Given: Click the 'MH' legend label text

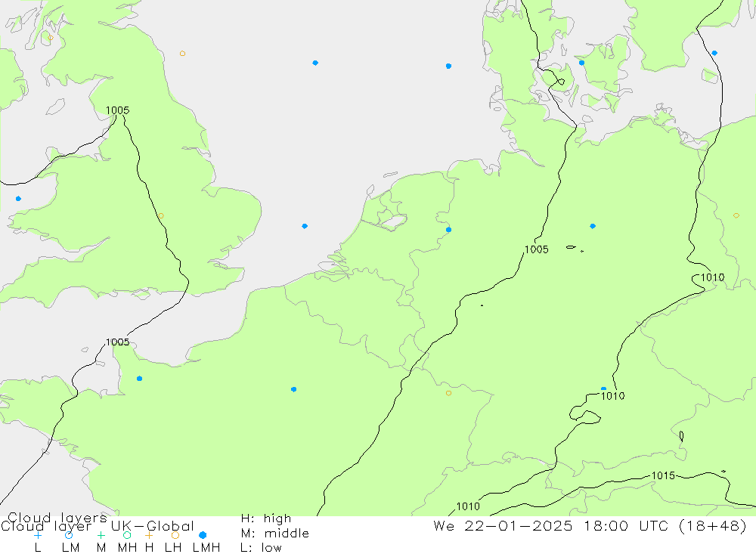Looking at the screenshot, I should point(127,548).
